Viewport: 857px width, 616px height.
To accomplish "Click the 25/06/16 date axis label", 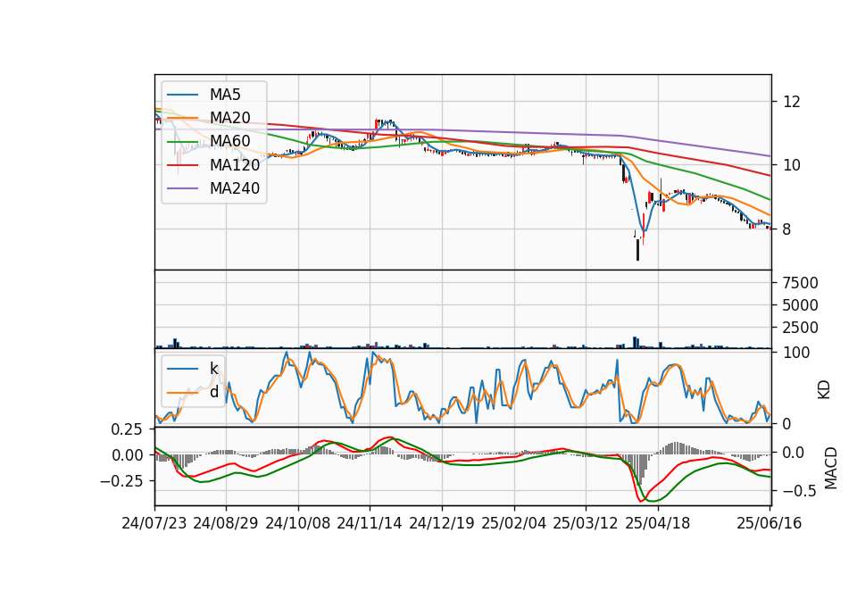I will coord(769,523).
